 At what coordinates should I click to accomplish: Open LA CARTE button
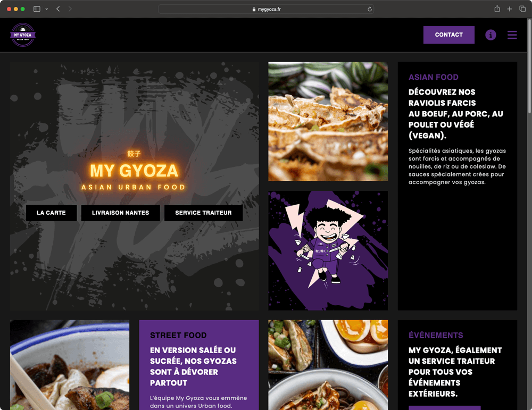click(51, 213)
